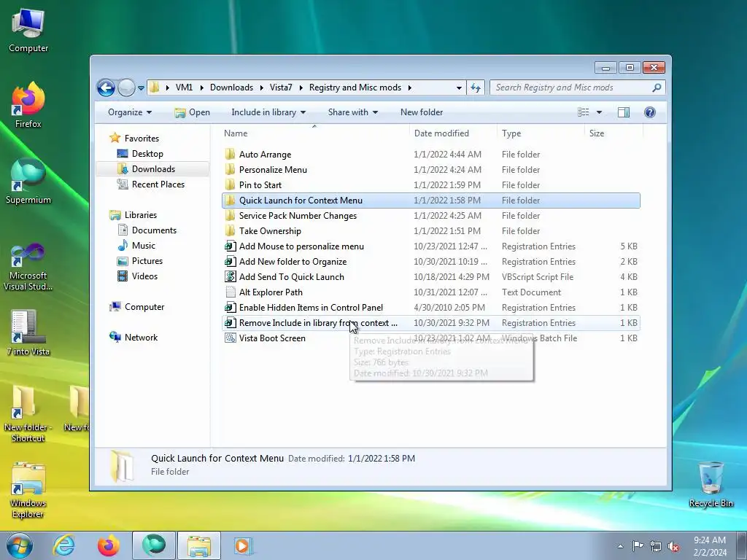This screenshot has width=747, height=560.
Task: Open the address bar history dropdown
Action: [459, 87]
